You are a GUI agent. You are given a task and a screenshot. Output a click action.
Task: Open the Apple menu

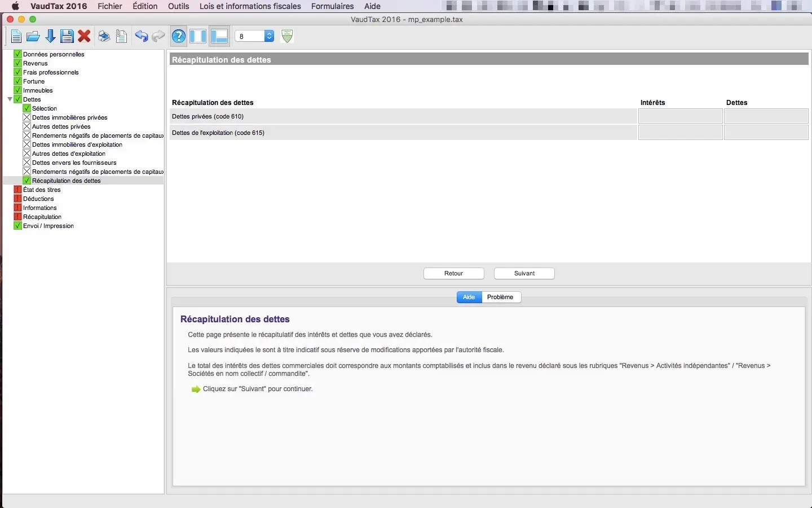(x=15, y=6)
